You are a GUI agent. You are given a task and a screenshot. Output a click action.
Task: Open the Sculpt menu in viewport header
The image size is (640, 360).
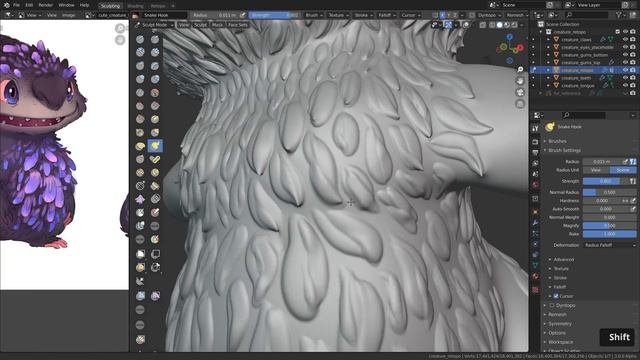pyautogui.click(x=200, y=25)
